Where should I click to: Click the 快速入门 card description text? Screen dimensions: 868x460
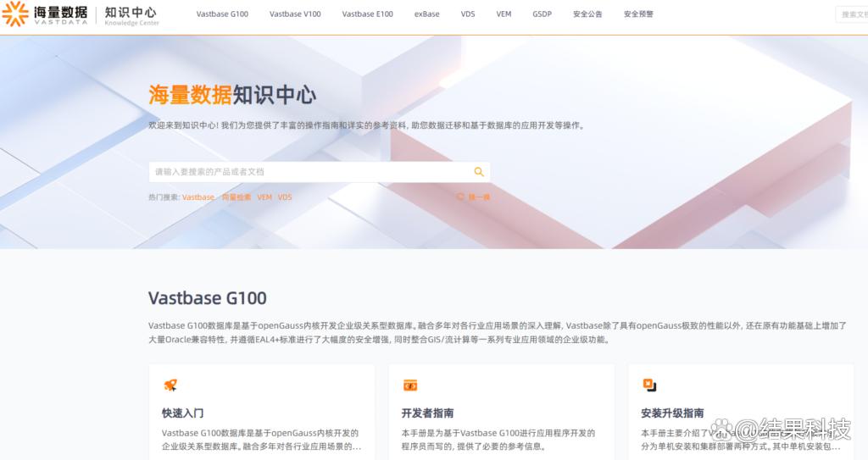point(261,440)
